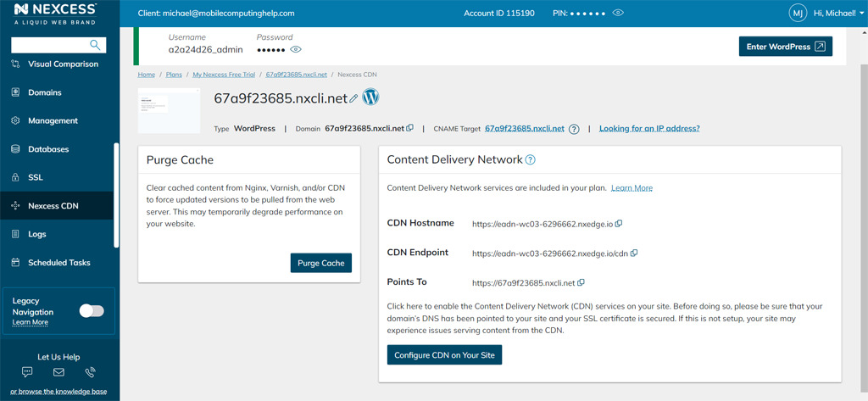The image size is (868, 401).
Task: Click the Scheduled Tasks calendar icon
Action: click(x=15, y=263)
